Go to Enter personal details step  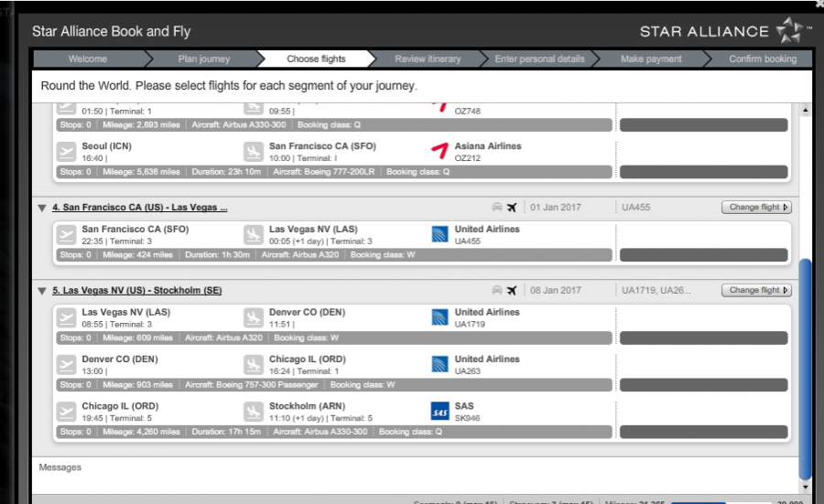point(539,59)
